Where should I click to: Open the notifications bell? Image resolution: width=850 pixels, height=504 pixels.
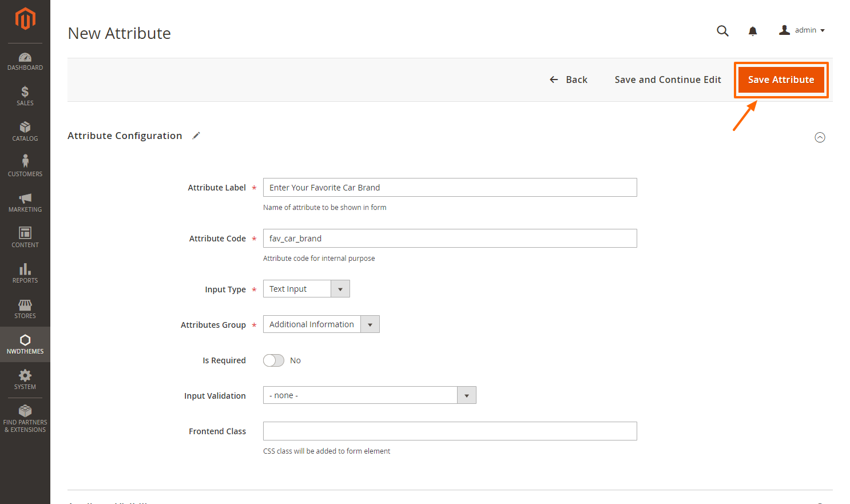753,31
